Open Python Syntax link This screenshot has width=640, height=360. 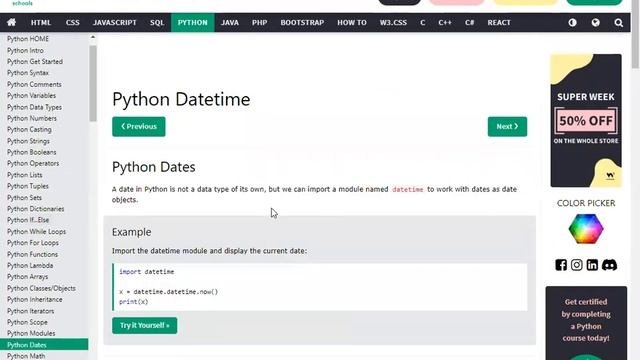pyautogui.click(x=28, y=73)
